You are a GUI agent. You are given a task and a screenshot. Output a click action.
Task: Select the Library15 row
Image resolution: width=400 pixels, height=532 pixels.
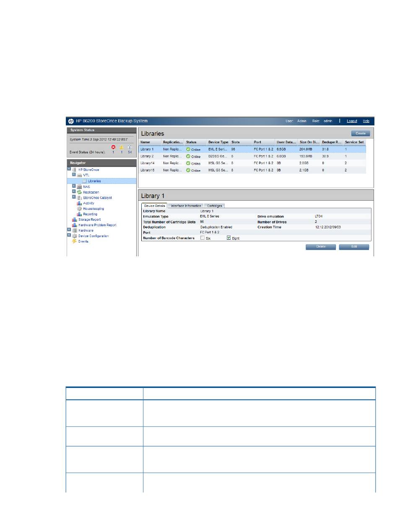252,170
